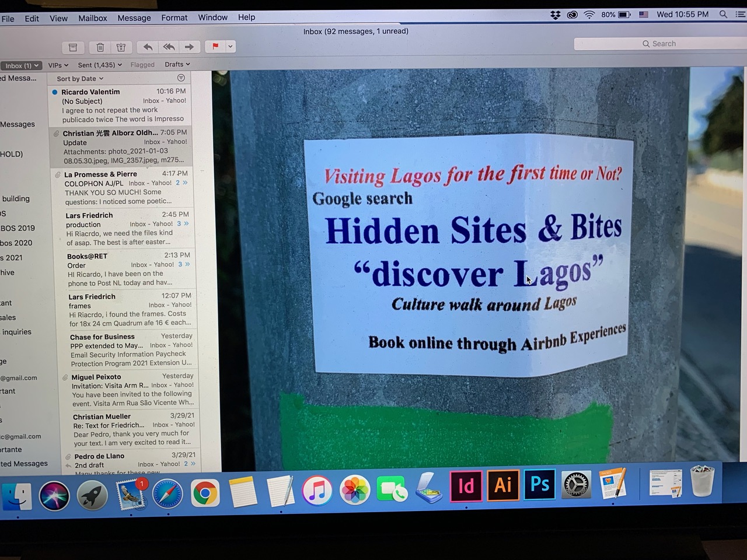This screenshot has width=747, height=560.
Task: Archive the selected message using the toolbar
Action: click(73, 47)
